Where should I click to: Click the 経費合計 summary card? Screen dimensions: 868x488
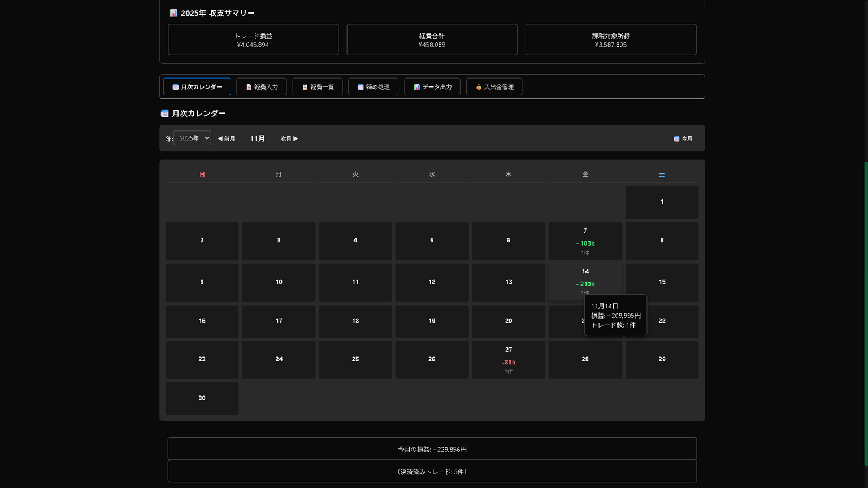point(432,40)
